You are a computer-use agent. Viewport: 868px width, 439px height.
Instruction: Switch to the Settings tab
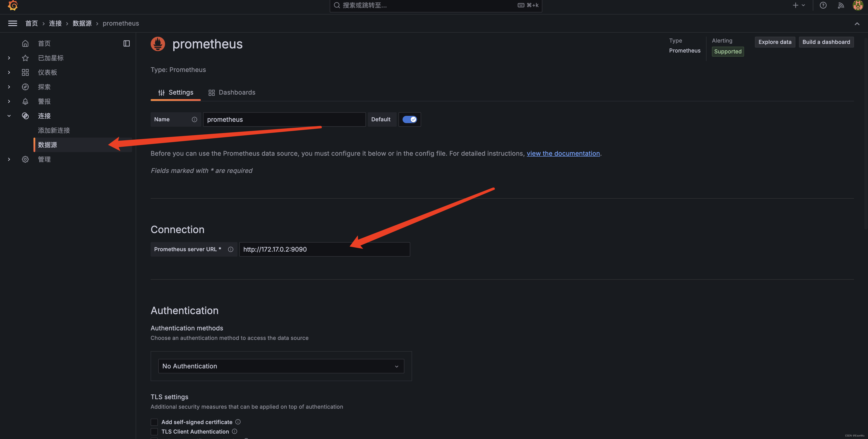point(175,92)
